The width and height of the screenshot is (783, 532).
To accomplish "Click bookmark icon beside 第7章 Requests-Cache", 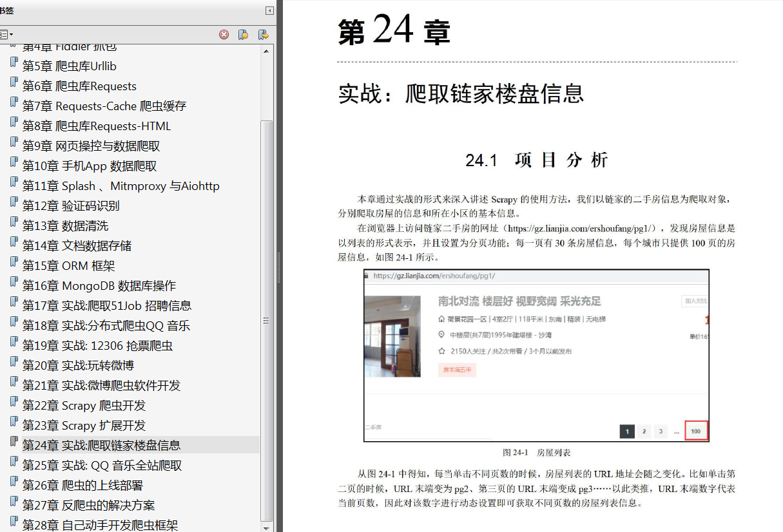I will pyautogui.click(x=14, y=103).
